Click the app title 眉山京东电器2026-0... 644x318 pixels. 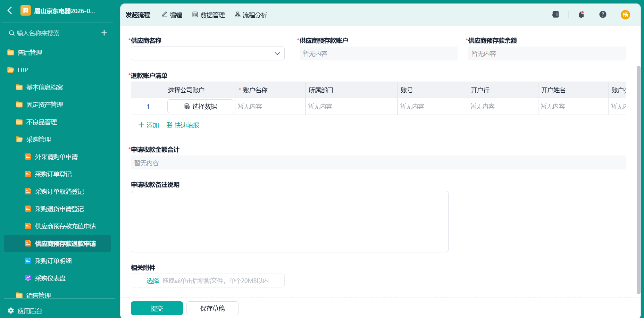coord(65,11)
